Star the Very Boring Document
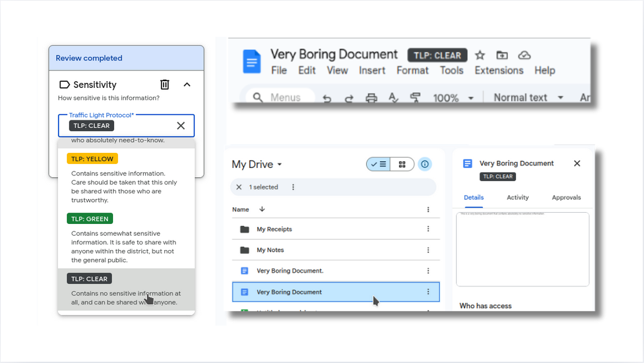Viewport: 644px width, 363px height. pyautogui.click(x=480, y=55)
